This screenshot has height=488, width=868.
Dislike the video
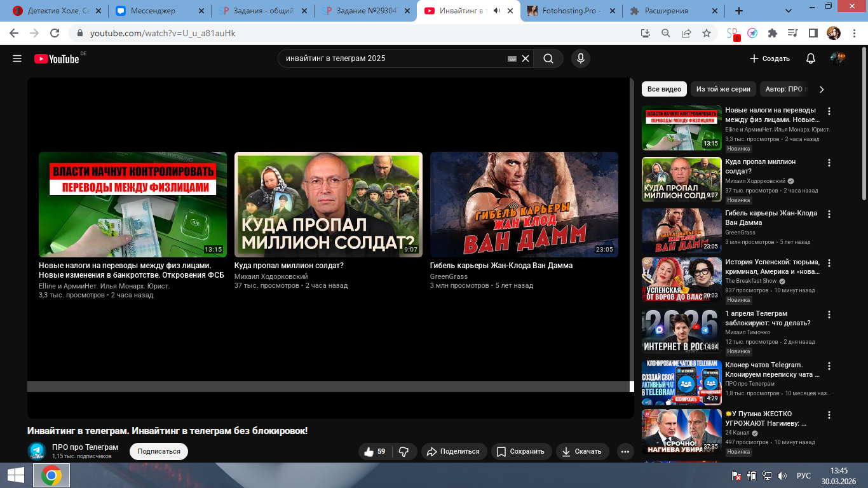click(404, 452)
